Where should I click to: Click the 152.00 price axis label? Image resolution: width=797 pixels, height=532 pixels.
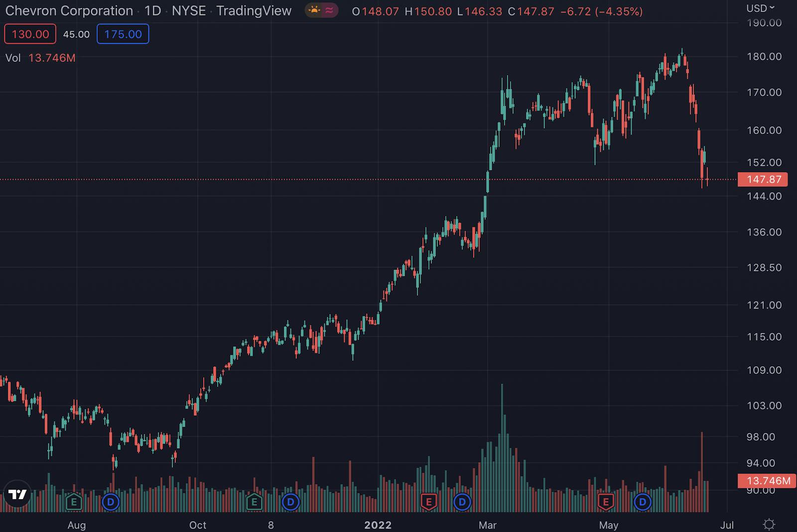coord(764,162)
